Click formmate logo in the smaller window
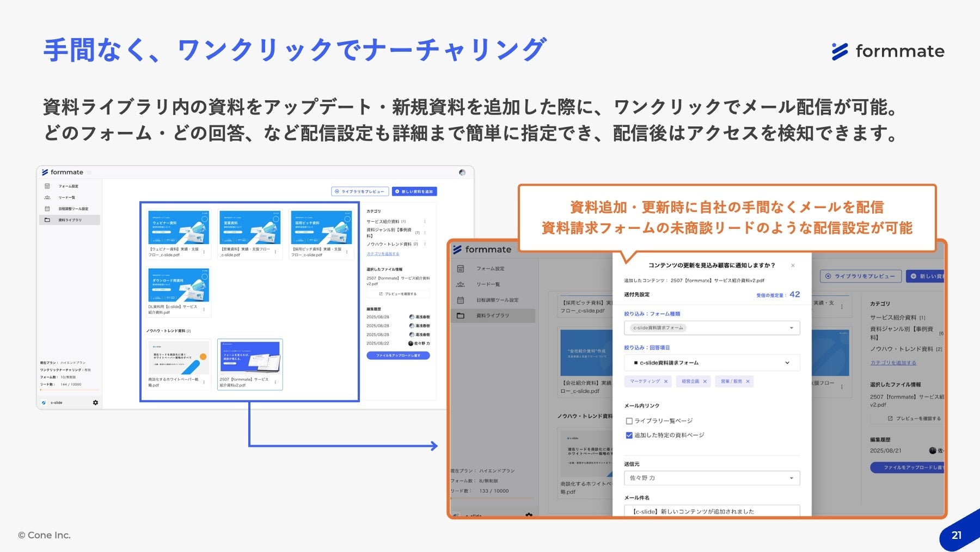The image size is (980, 552). click(63, 172)
